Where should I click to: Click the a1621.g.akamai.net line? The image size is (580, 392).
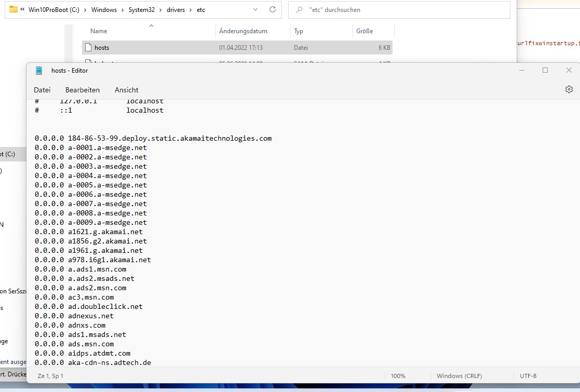(89, 232)
